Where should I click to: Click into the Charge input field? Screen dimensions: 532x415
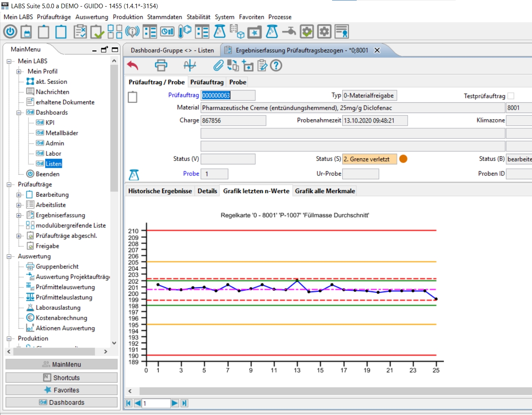(x=233, y=120)
